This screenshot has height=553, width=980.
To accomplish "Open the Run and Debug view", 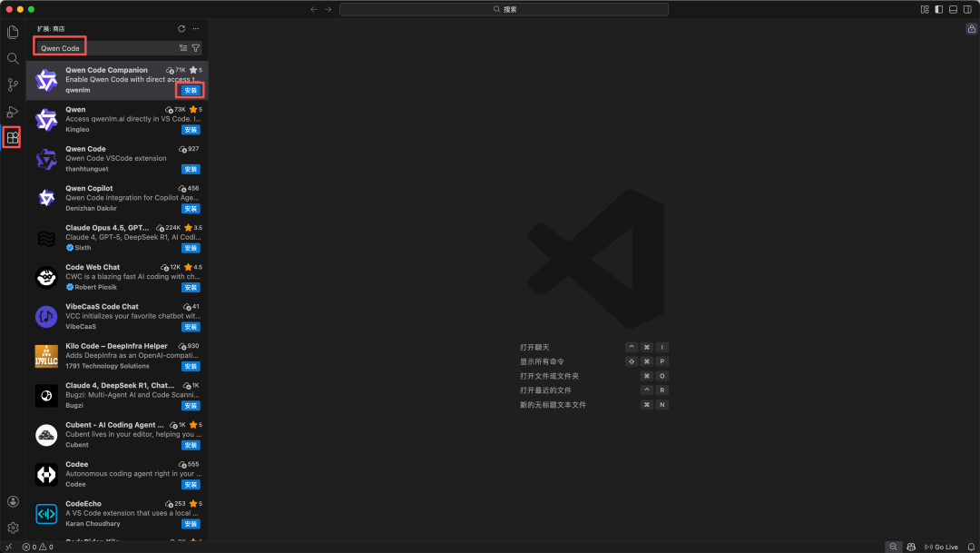I will (13, 112).
